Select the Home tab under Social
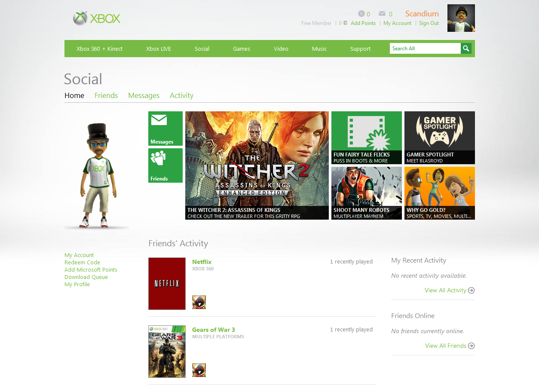Image resolution: width=539 pixels, height=392 pixels. pyautogui.click(x=74, y=95)
